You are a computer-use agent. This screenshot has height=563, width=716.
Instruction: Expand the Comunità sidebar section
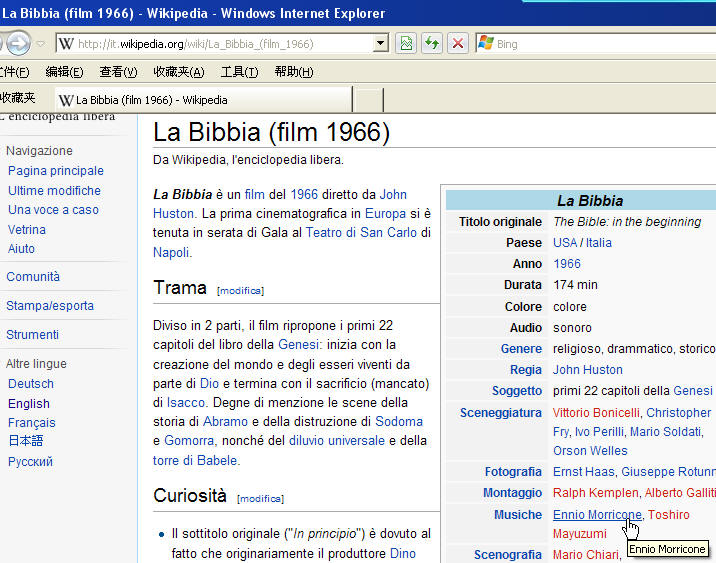[33, 277]
